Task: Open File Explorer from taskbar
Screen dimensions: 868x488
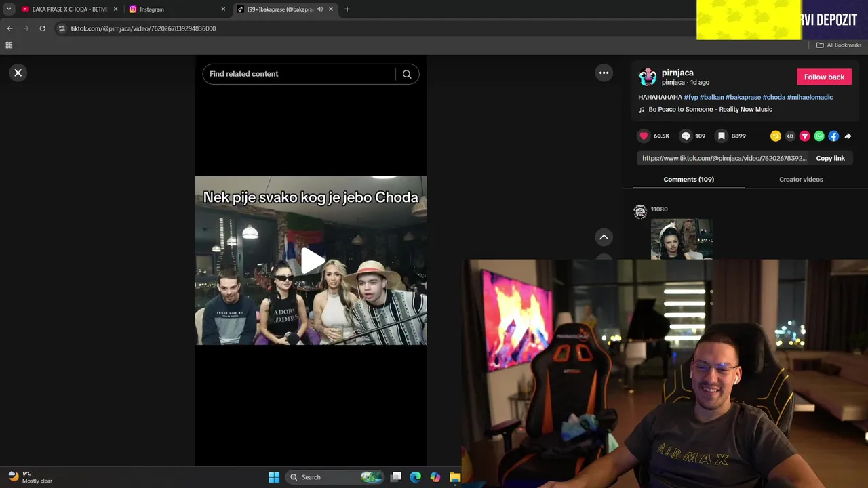Action: point(455,477)
